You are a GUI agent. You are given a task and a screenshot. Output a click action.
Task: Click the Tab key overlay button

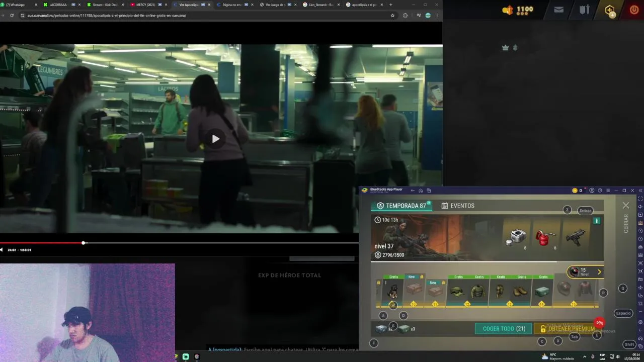(575, 337)
